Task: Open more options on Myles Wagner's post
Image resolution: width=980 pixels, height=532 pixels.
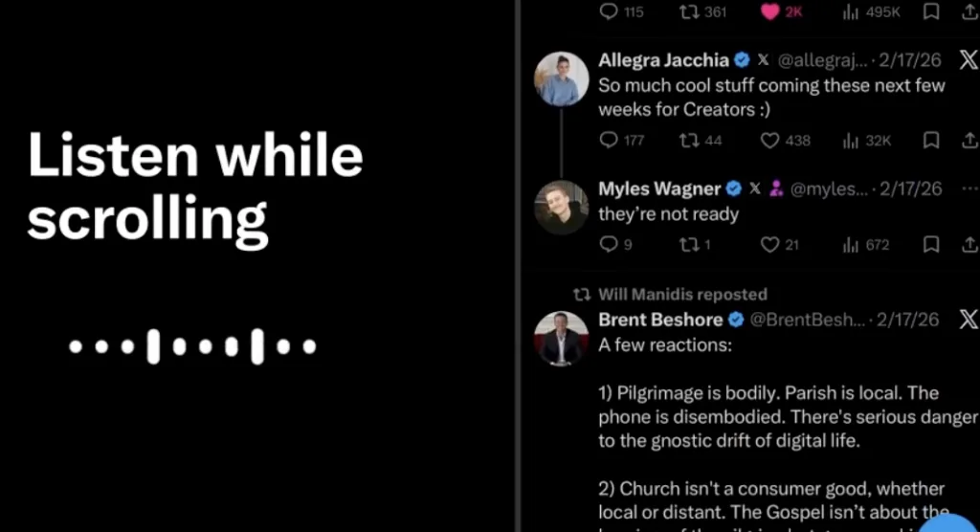Action: pyautogui.click(x=969, y=188)
